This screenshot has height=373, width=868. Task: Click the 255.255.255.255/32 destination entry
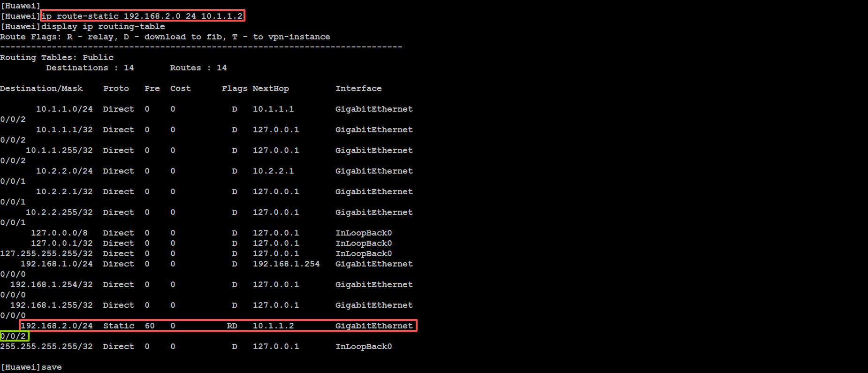coord(46,347)
